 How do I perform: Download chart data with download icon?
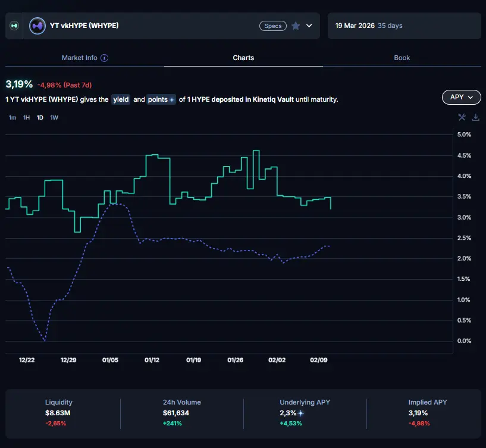(x=475, y=117)
